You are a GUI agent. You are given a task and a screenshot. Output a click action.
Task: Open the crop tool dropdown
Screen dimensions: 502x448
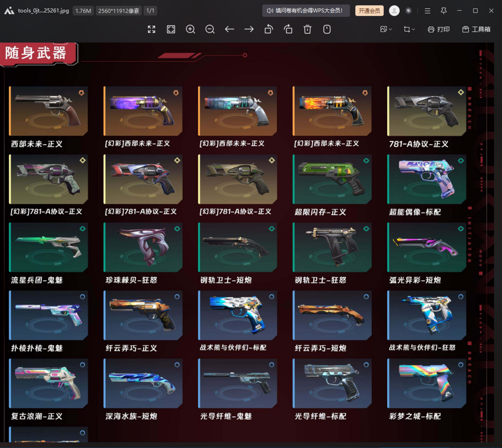[409, 29]
